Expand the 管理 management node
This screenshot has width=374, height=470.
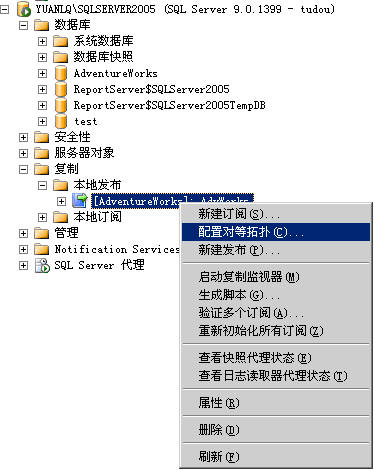(x=23, y=233)
